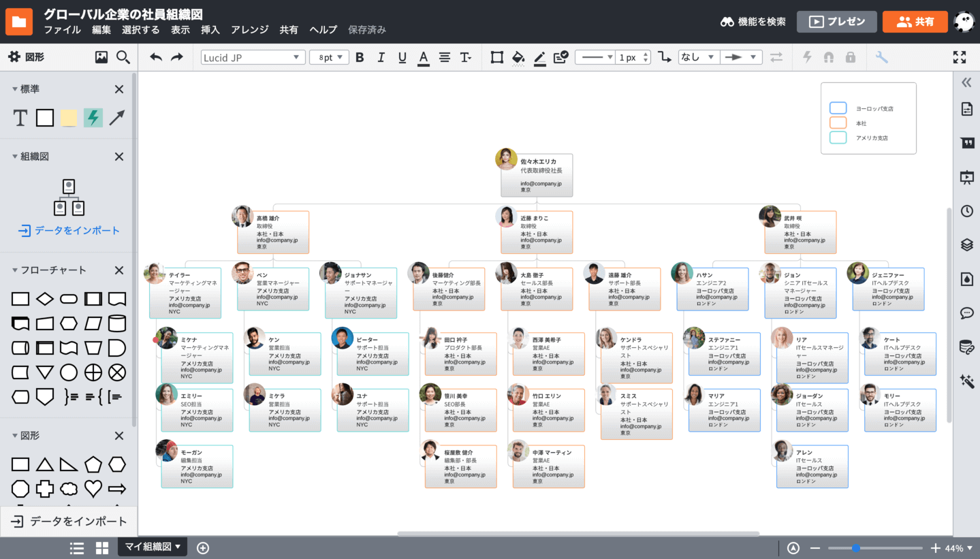
Task: Click the undo arrow icon
Action: click(156, 57)
